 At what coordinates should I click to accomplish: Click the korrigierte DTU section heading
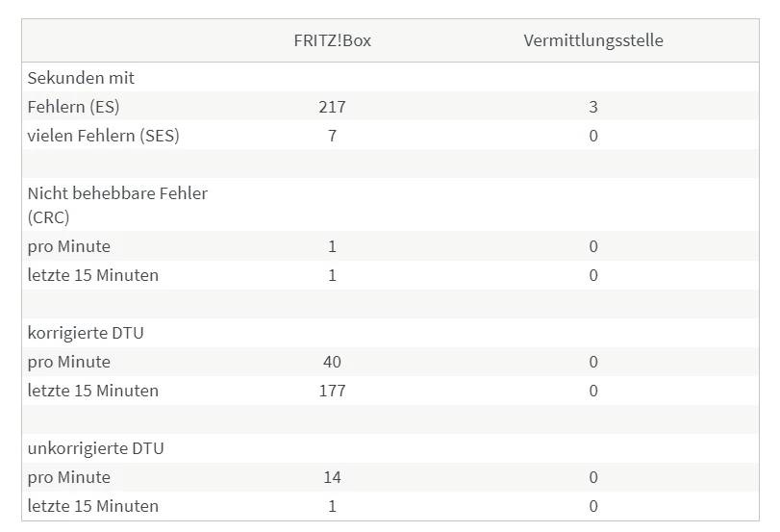point(85,333)
